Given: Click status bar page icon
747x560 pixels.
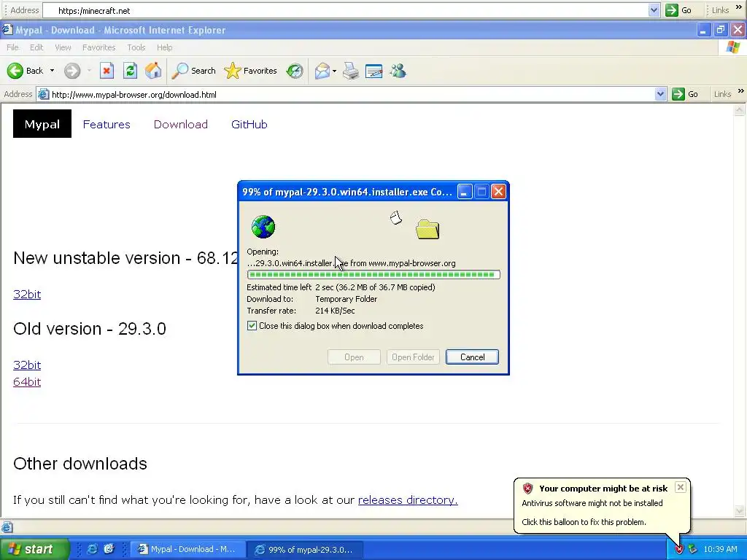Looking at the screenshot, I should (x=7, y=527).
